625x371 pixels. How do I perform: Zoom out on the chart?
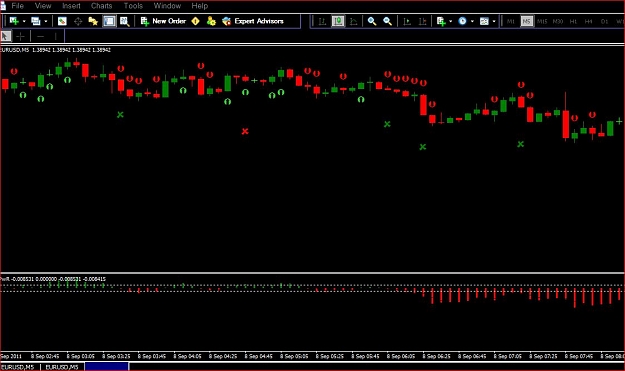(387, 21)
